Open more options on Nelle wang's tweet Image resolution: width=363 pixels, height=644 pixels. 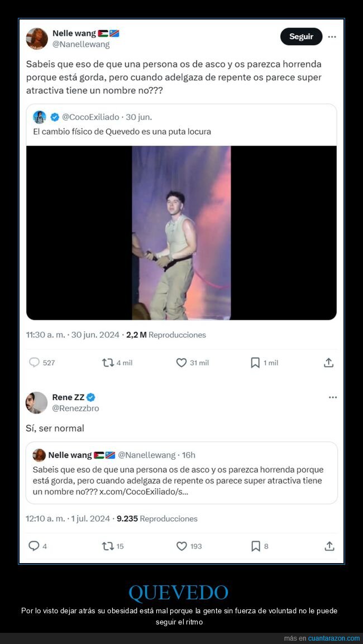click(x=332, y=37)
